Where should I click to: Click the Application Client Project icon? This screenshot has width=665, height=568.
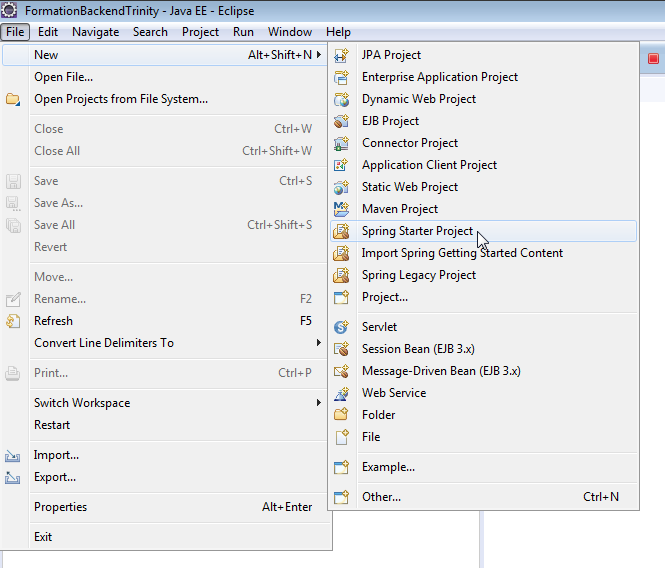[x=341, y=165]
